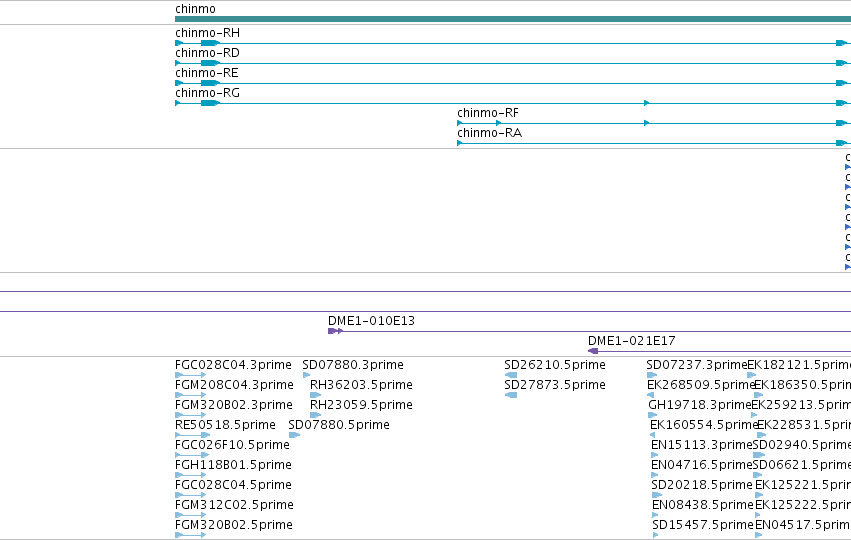This screenshot has width=851, height=540.
Task: Click the EK160554.5prime arrow glyph
Action: point(652,435)
